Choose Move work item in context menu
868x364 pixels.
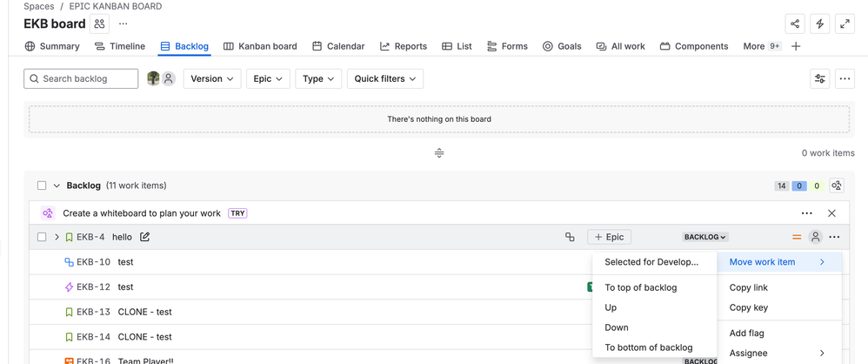click(x=779, y=262)
